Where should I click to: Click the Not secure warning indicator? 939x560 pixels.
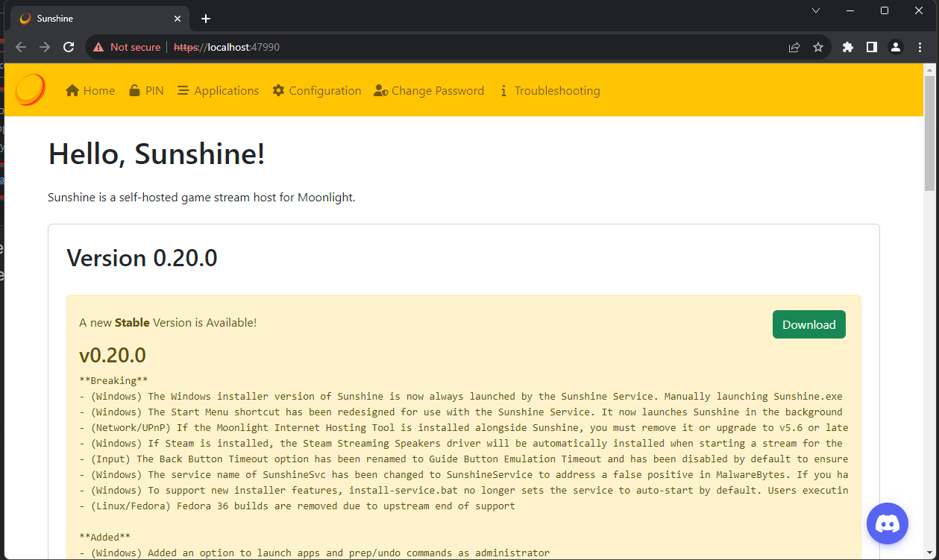pos(127,47)
